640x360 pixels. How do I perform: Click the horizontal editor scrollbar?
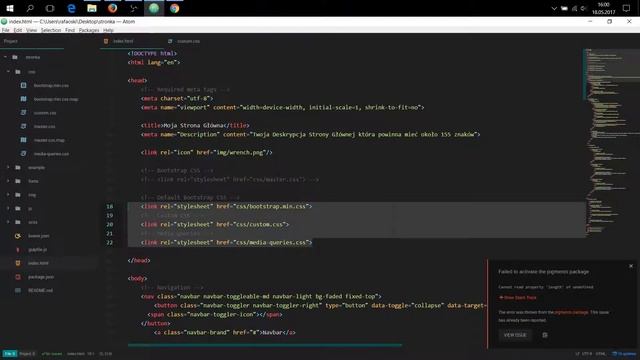coord(265,345)
